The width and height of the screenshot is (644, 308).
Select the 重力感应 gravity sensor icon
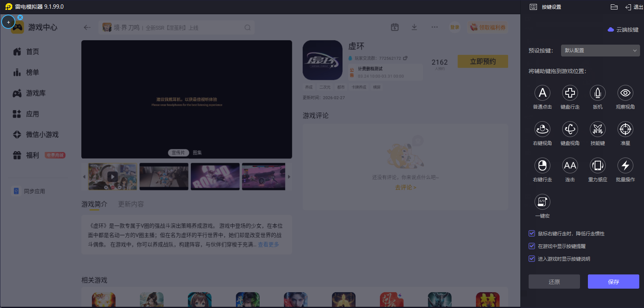pyautogui.click(x=598, y=165)
